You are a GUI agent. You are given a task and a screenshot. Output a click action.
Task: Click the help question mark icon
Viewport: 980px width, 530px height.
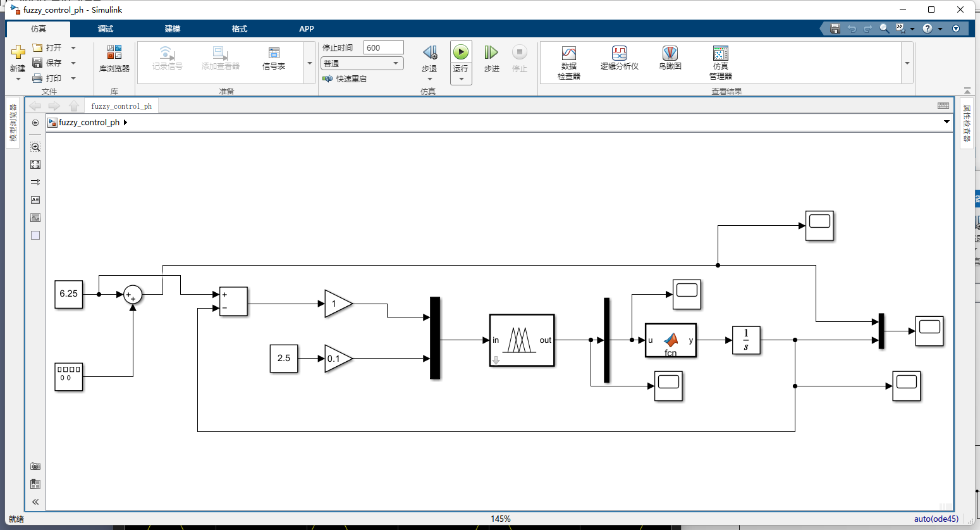[927, 28]
